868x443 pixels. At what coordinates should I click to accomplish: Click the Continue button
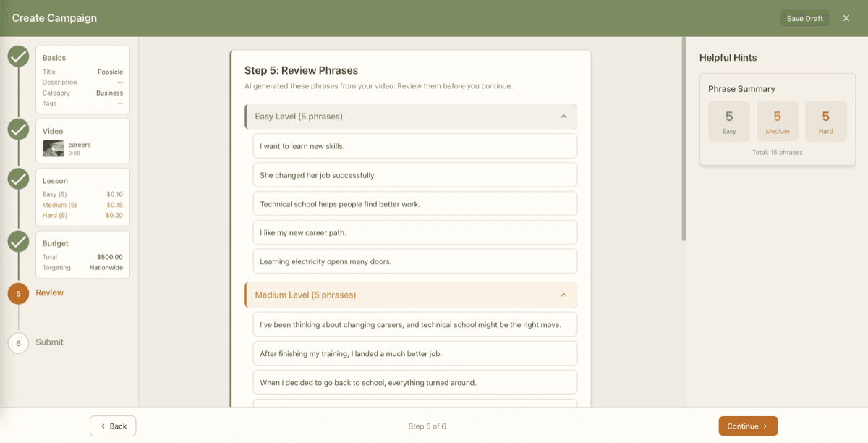click(x=748, y=426)
